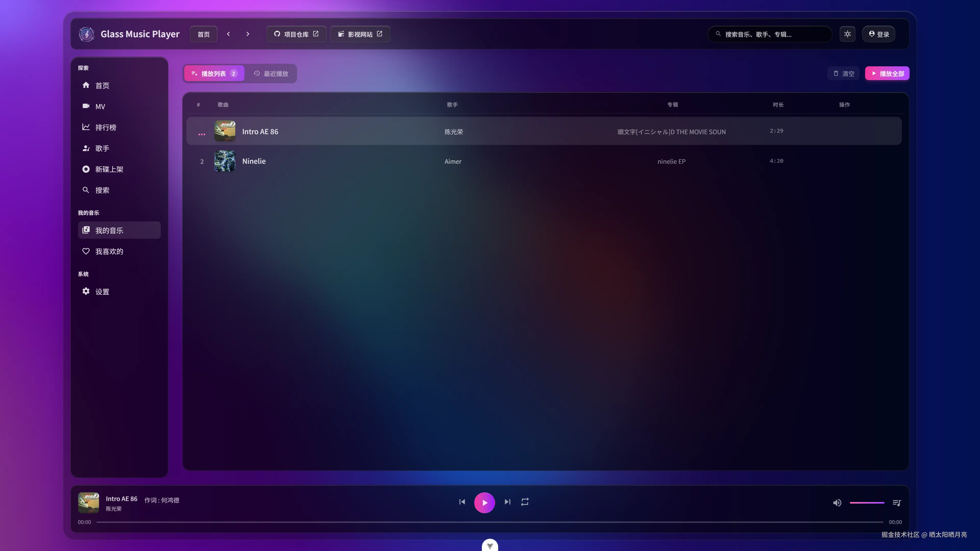Click the 播放全部 button
This screenshot has height=551, width=980.
(x=887, y=73)
